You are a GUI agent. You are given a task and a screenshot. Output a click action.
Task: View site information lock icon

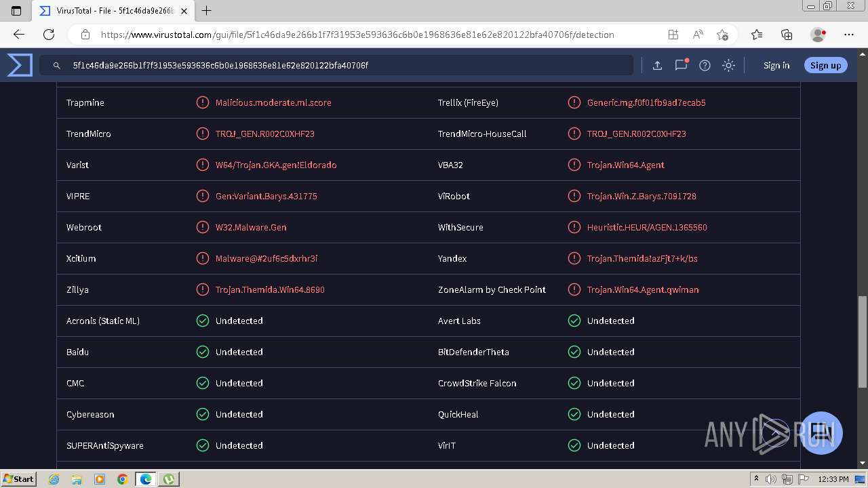pyautogui.click(x=85, y=35)
